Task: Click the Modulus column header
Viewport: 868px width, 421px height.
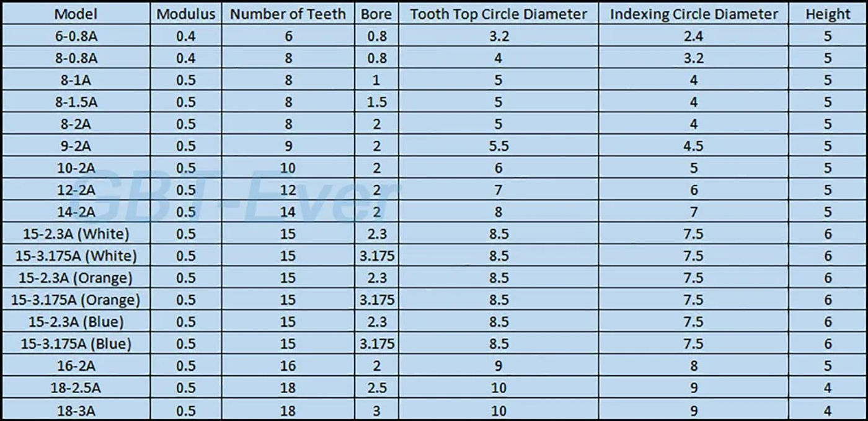Action: 186,14
